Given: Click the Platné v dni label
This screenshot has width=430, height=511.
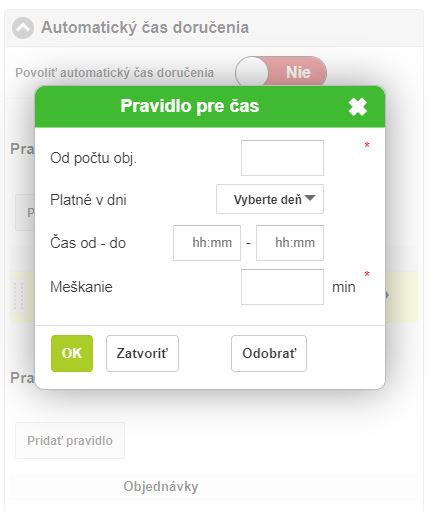Looking at the screenshot, I should pyautogui.click(x=88, y=200).
